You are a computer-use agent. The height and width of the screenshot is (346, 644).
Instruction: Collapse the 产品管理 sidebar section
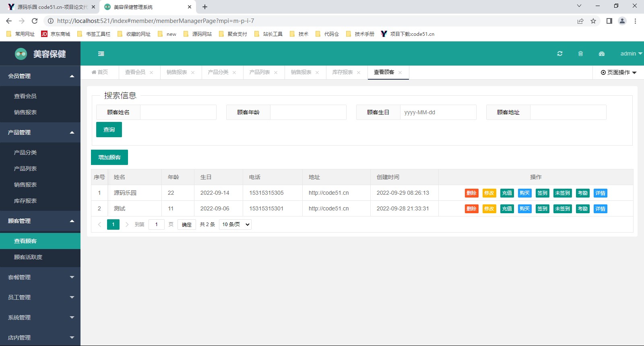click(40, 132)
